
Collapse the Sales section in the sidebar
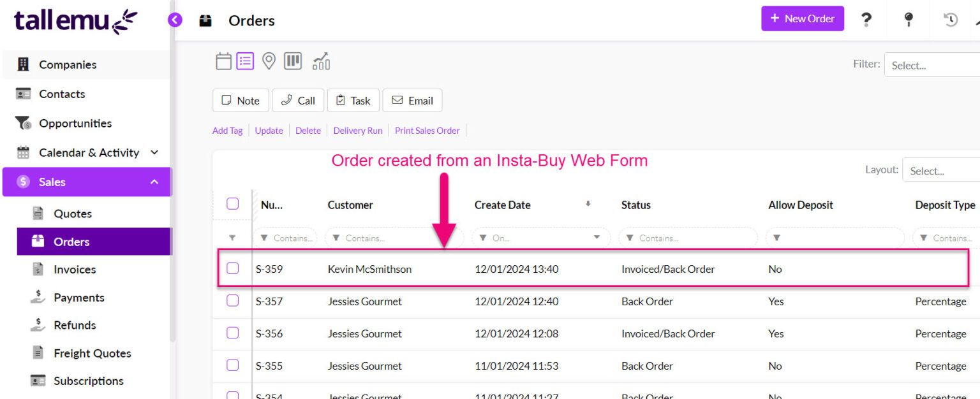coord(154,182)
